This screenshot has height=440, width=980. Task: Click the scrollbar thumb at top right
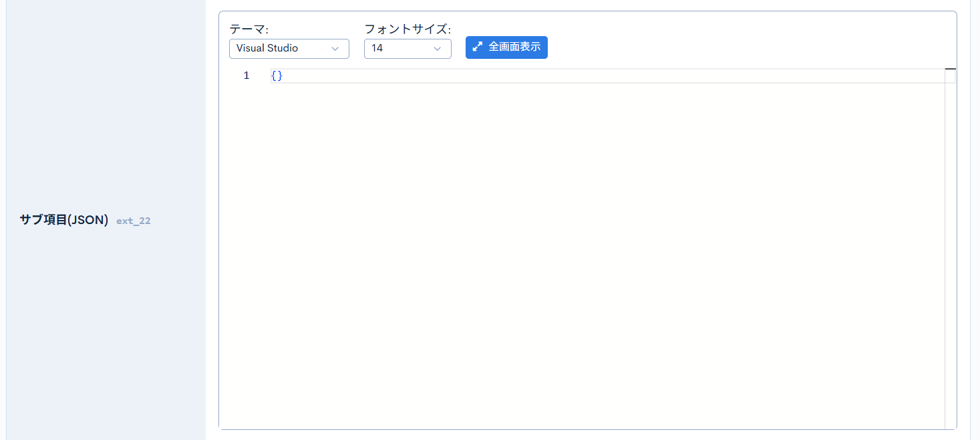(951, 69)
